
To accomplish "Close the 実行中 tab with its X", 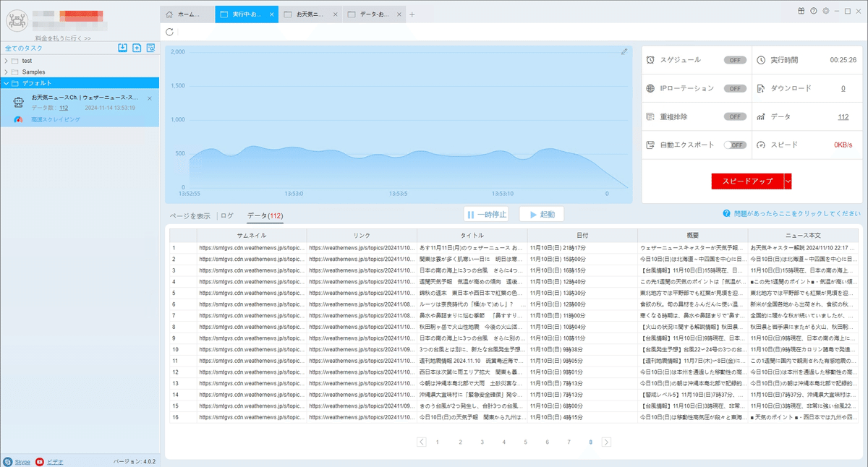I will tap(271, 14).
